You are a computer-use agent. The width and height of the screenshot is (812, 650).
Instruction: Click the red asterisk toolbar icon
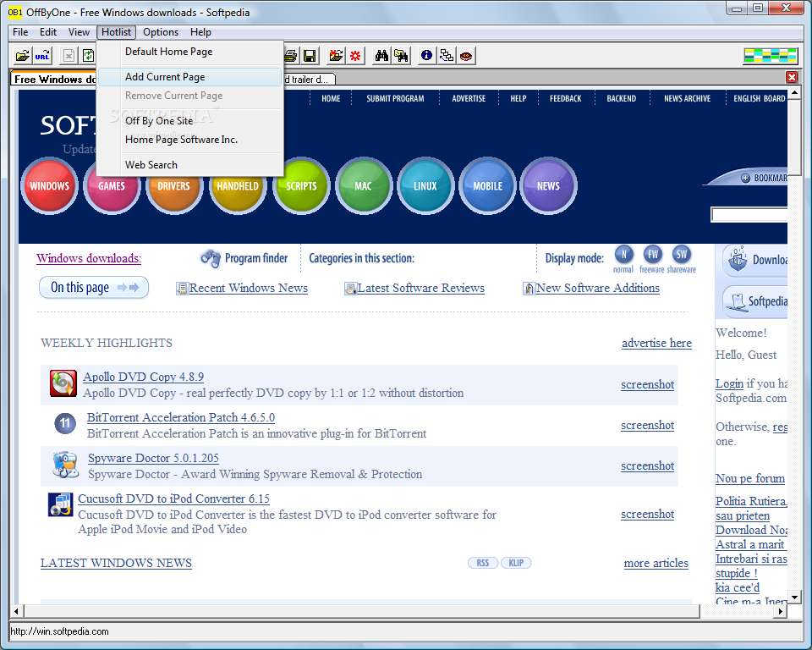[355, 56]
